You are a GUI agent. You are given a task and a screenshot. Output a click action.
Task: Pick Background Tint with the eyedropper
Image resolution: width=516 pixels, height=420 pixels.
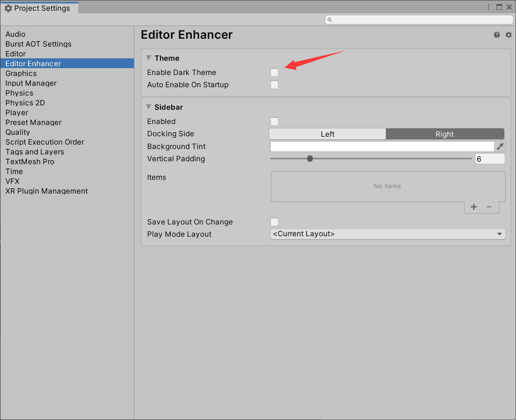pos(501,146)
